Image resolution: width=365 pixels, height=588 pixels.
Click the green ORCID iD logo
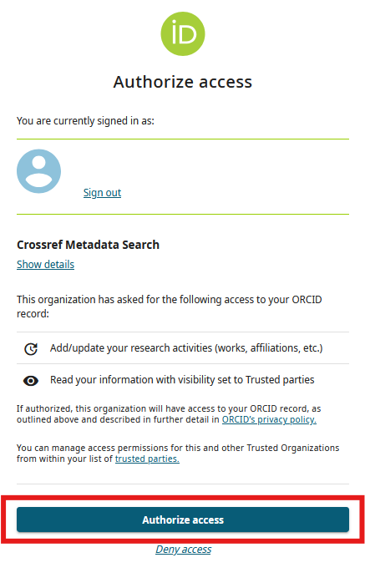click(x=183, y=33)
